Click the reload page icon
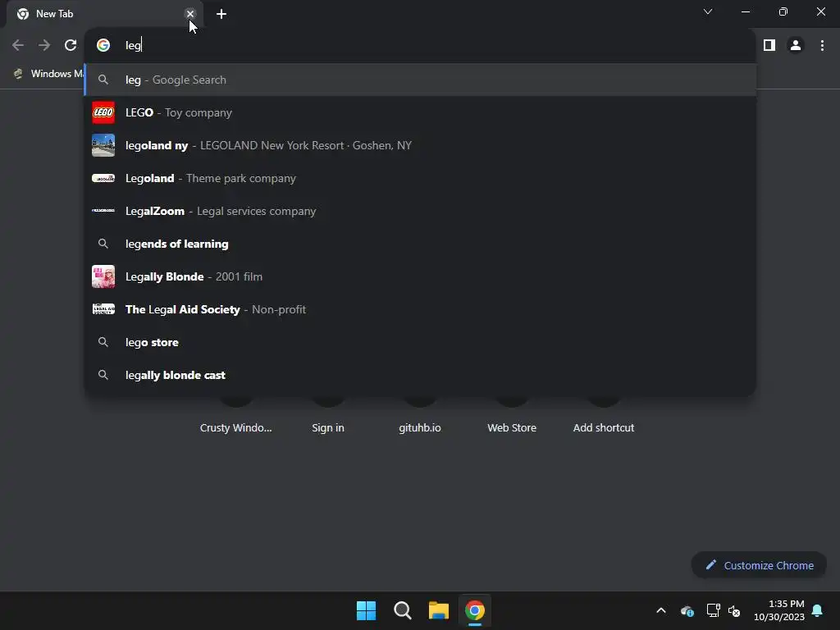This screenshot has height=630, width=840. pyautogui.click(x=71, y=45)
